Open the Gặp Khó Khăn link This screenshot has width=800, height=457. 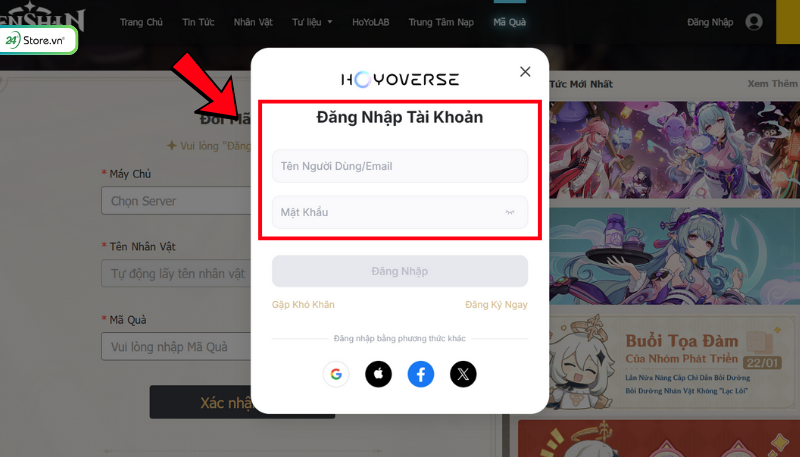[303, 304]
